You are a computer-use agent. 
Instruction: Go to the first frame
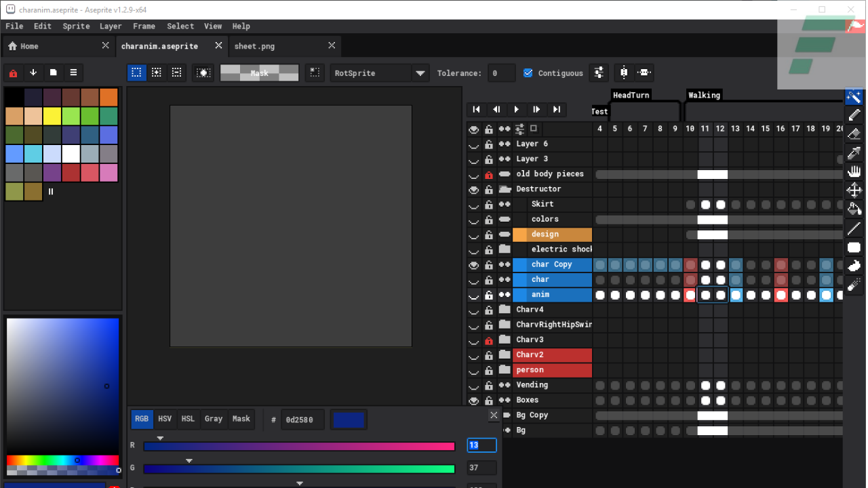click(476, 109)
